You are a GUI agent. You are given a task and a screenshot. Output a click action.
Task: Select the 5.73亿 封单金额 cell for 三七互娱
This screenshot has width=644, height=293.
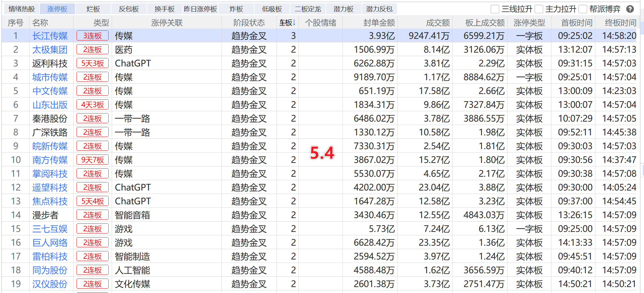(382, 229)
